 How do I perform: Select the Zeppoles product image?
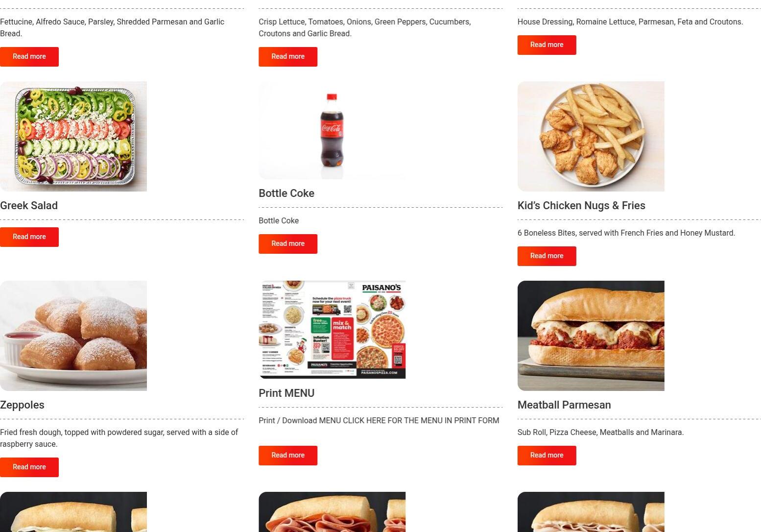73,336
